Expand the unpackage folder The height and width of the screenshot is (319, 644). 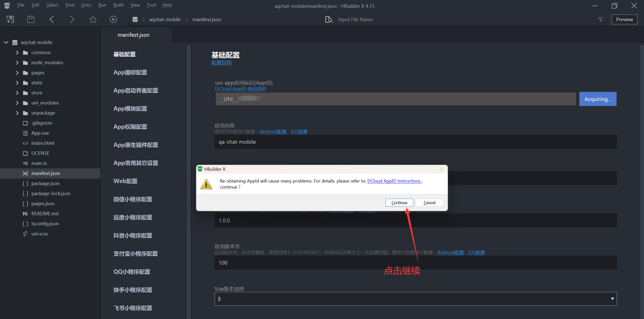coord(17,113)
